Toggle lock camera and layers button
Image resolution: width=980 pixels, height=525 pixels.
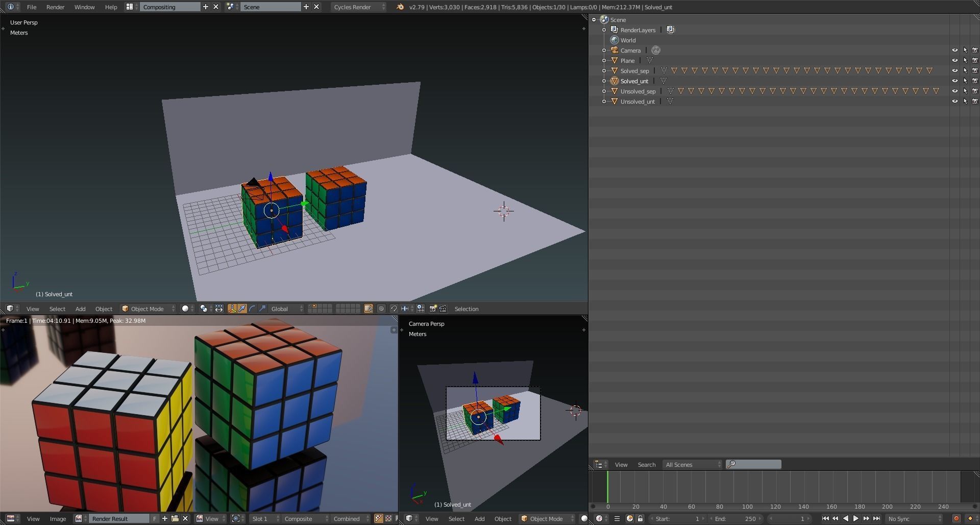point(369,309)
